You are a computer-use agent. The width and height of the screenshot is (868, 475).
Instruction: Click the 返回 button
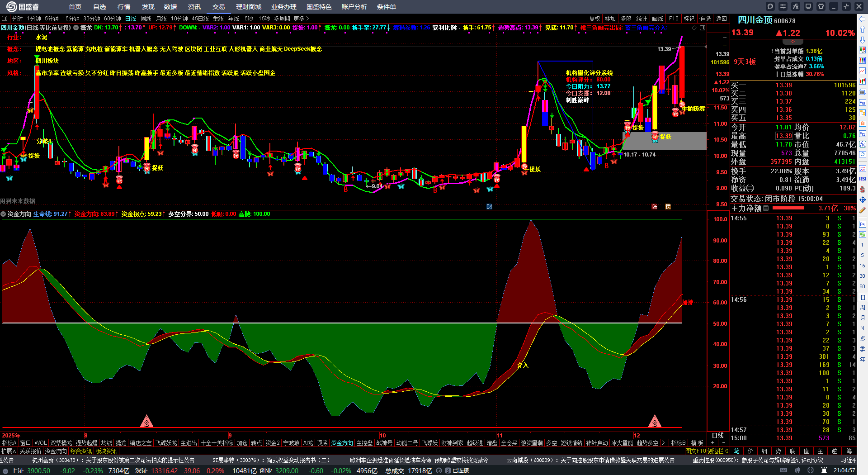(722, 19)
